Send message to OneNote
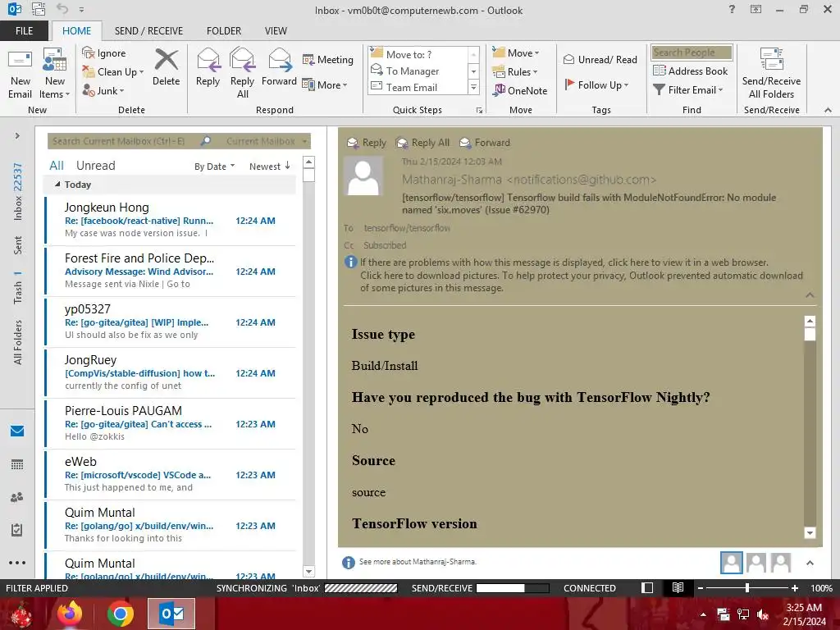 tap(519, 90)
